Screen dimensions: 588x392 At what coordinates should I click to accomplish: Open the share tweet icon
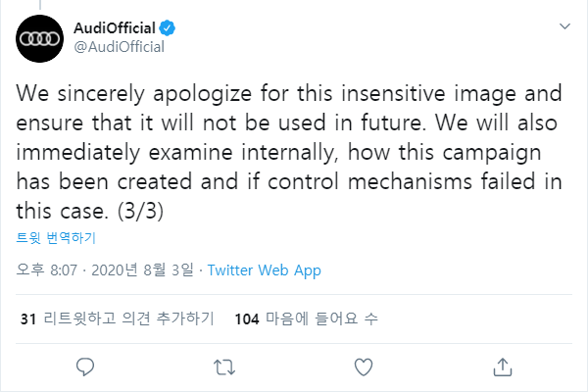[503, 367]
